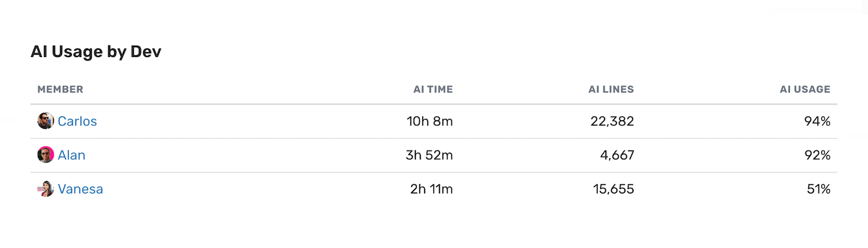The height and width of the screenshot is (248, 868).
Task: Select Carlos's 22,382 AI lines value
Action: (612, 122)
